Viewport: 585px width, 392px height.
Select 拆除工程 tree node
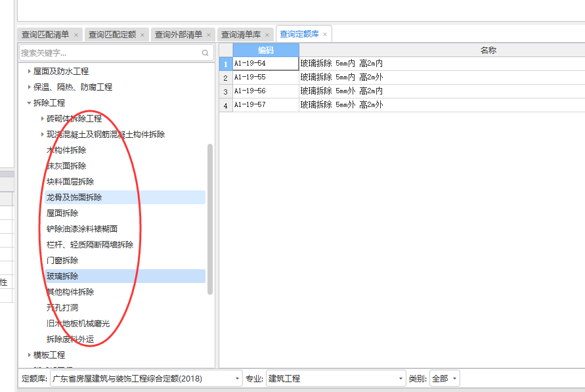[x=49, y=102]
